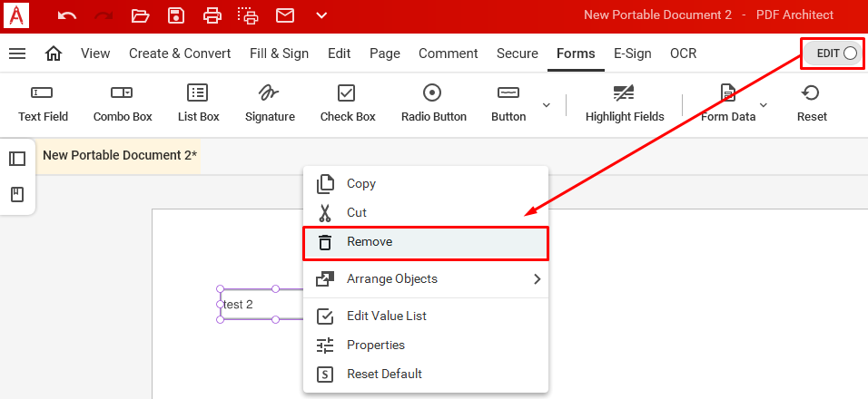Image resolution: width=868 pixels, height=399 pixels.
Task: Insert a List Box
Action: coord(198,103)
